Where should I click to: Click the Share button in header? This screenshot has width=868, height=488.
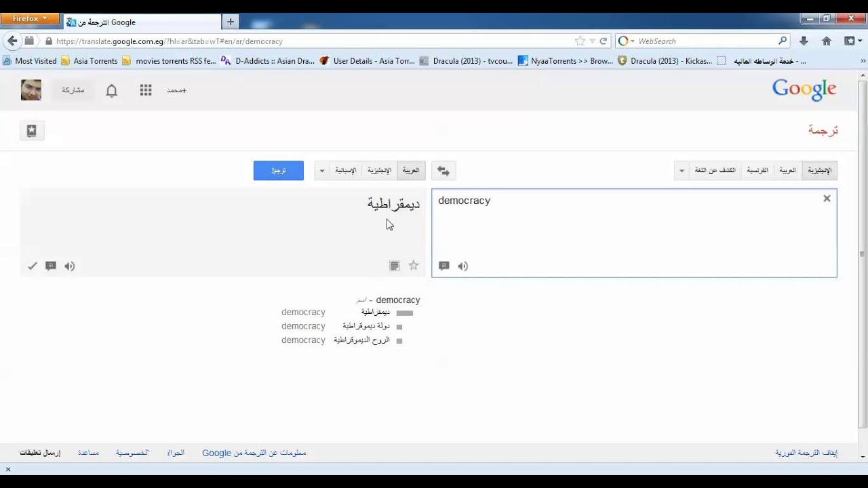click(x=73, y=90)
